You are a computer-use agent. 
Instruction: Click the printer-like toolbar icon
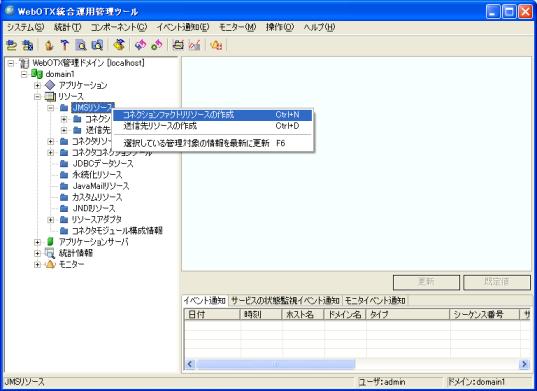[178, 45]
